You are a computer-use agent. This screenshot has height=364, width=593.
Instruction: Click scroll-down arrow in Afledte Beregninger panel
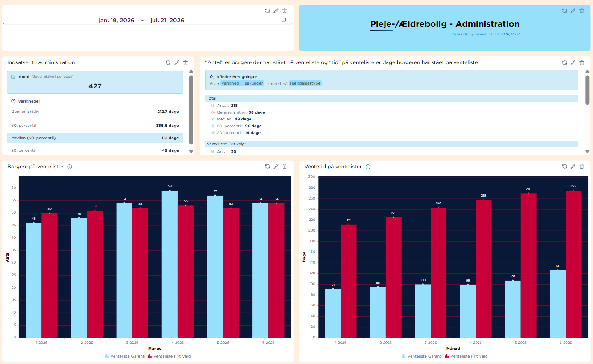coord(587,151)
